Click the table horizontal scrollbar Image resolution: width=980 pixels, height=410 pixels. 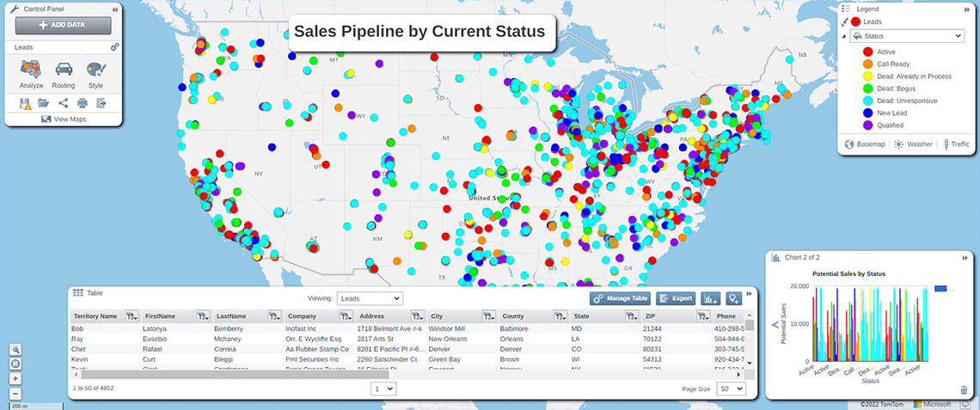click(235, 375)
